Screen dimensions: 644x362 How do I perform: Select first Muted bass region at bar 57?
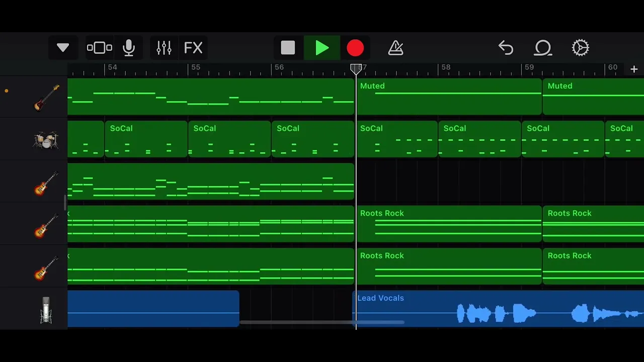point(449,97)
